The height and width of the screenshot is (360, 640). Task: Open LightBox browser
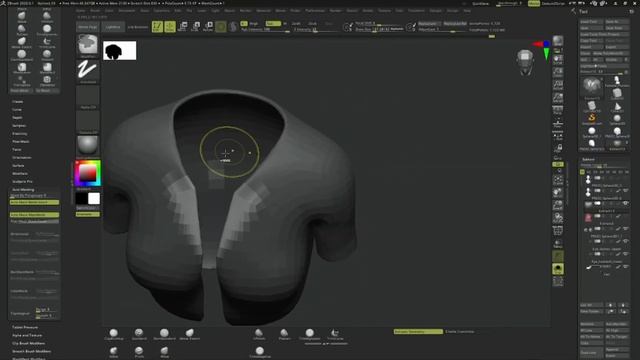(x=113, y=27)
